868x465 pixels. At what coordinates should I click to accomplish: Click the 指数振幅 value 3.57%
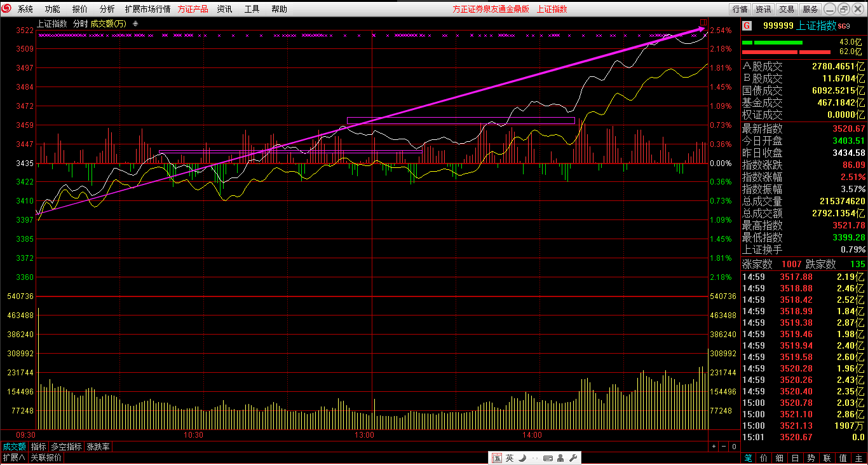point(853,190)
